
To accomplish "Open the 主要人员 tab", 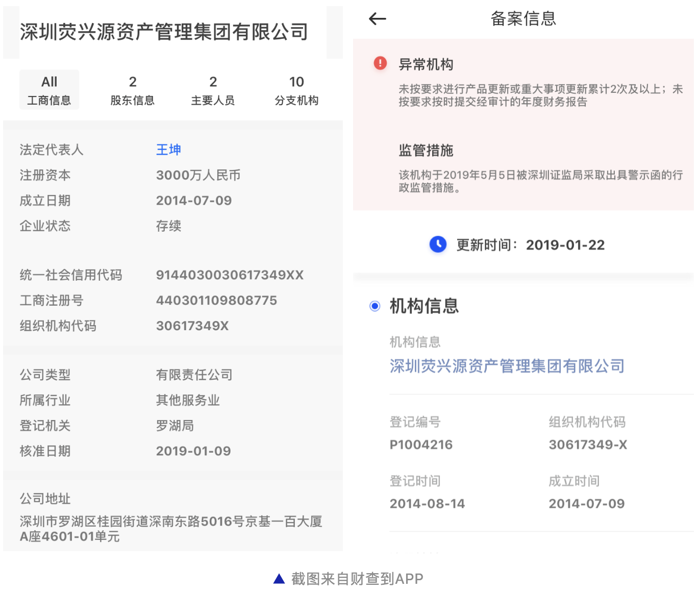I will pos(213,90).
